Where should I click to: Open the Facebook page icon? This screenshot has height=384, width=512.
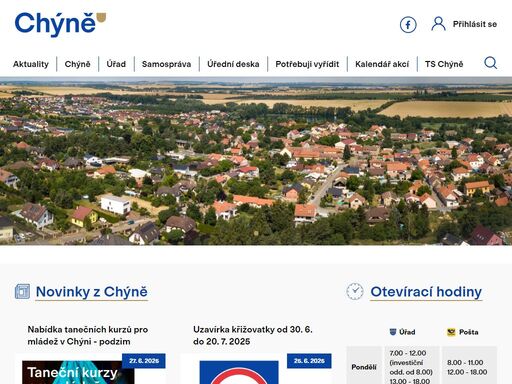[408, 25]
